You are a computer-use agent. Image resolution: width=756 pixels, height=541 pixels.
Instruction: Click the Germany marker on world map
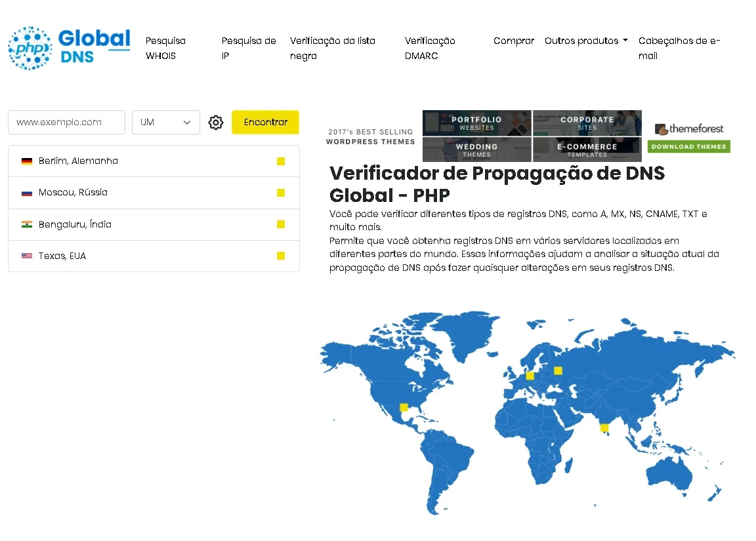[x=530, y=376]
